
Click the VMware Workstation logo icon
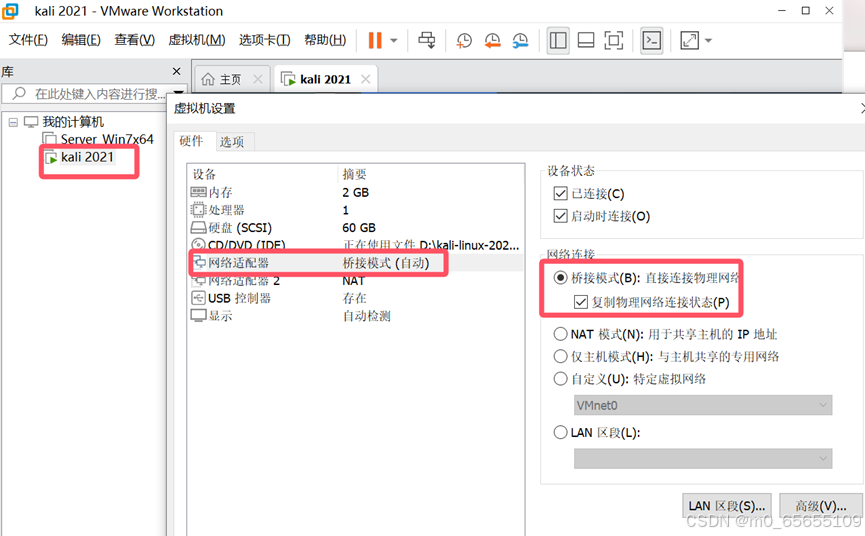click(10, 11)
